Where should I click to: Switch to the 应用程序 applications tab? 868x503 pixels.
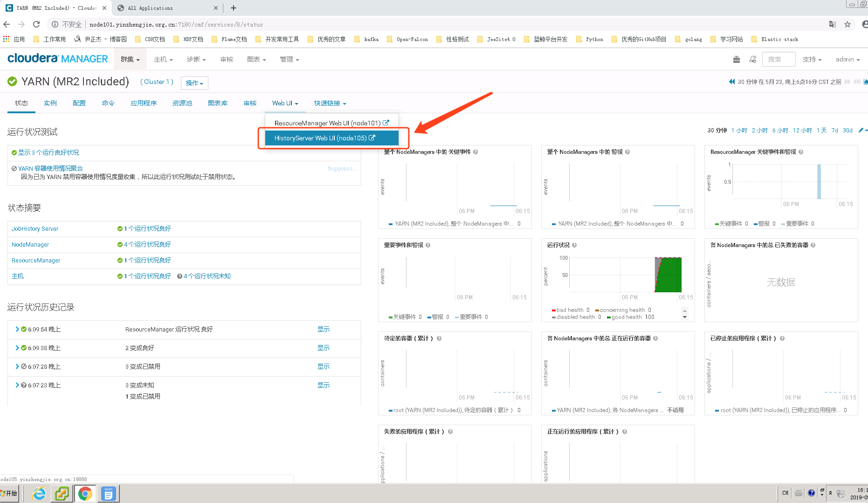click(144, 103)
